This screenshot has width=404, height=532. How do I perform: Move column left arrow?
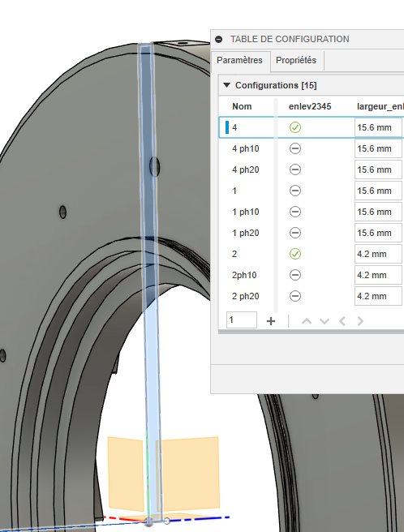coord(342,321)
